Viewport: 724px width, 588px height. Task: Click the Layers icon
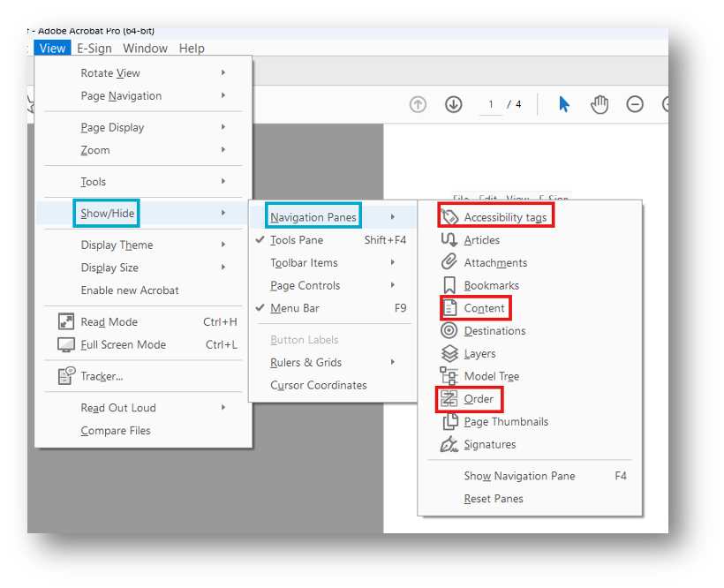coord(449,353)
